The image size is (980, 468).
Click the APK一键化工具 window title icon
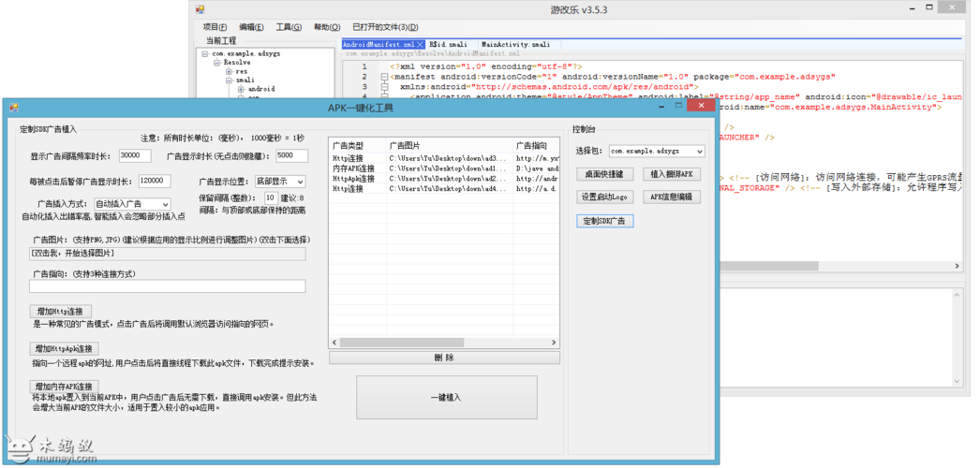coord(14,108)
